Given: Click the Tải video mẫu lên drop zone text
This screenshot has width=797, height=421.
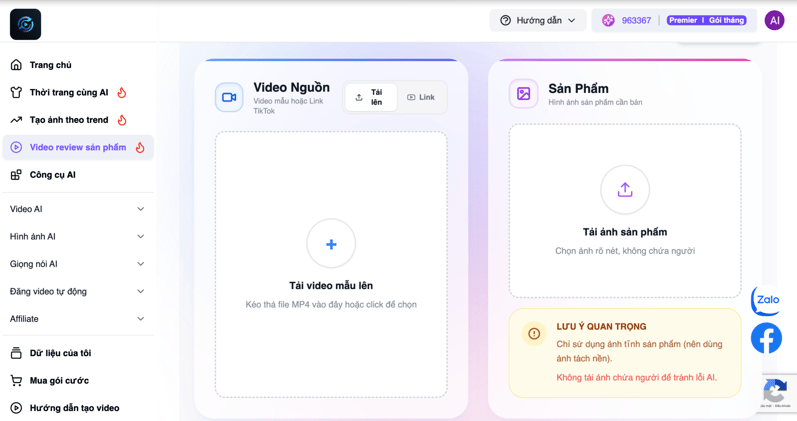Looking at the screenshot, I should tap(331, 286).
